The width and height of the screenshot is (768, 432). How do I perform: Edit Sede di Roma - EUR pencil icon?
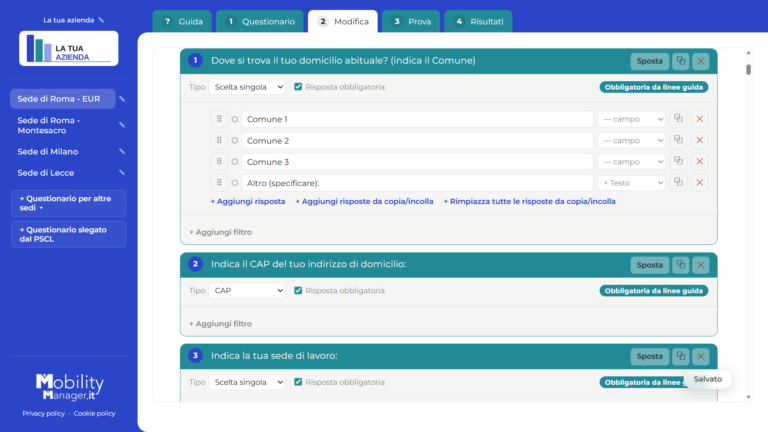pyautogui.click(x=122, y=99)
